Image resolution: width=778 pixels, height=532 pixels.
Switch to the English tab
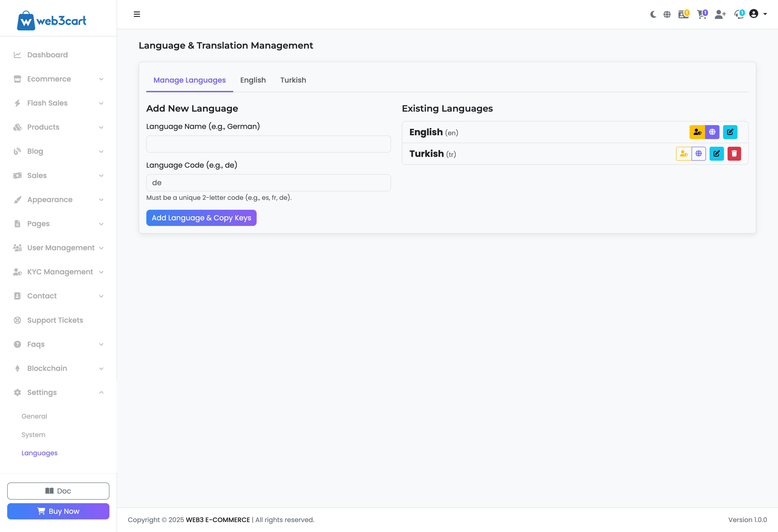tap(253, 80)
